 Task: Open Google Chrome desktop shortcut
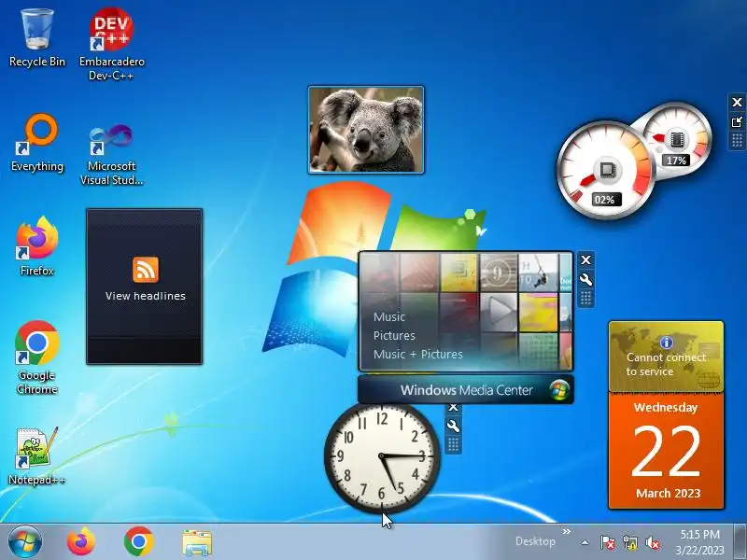click(37, 358)
